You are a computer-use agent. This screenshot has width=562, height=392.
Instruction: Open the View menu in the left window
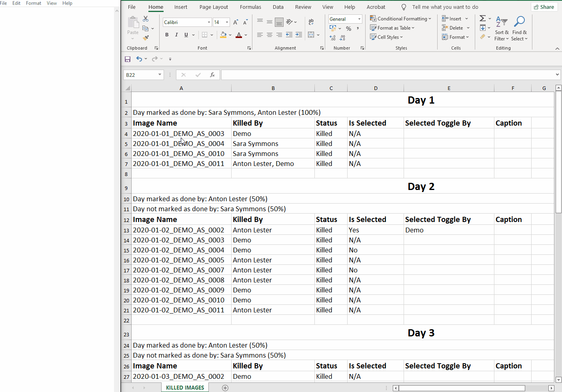(x=52, y=3)
